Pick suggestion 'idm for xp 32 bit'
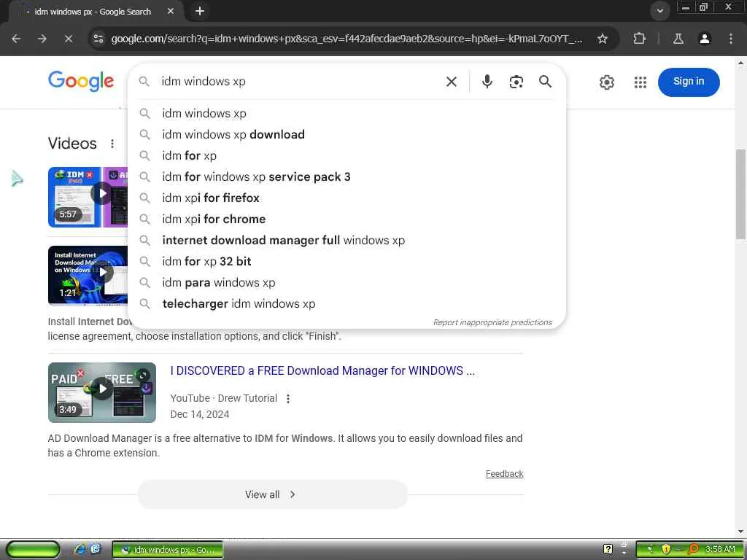This screenshot has width=747, height=560. click(x=347, y=262)
